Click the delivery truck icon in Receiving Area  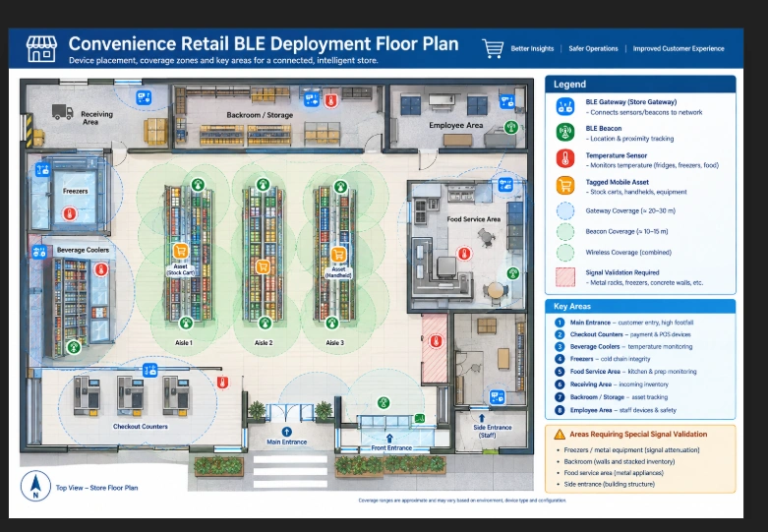click(x=63, y=112)
